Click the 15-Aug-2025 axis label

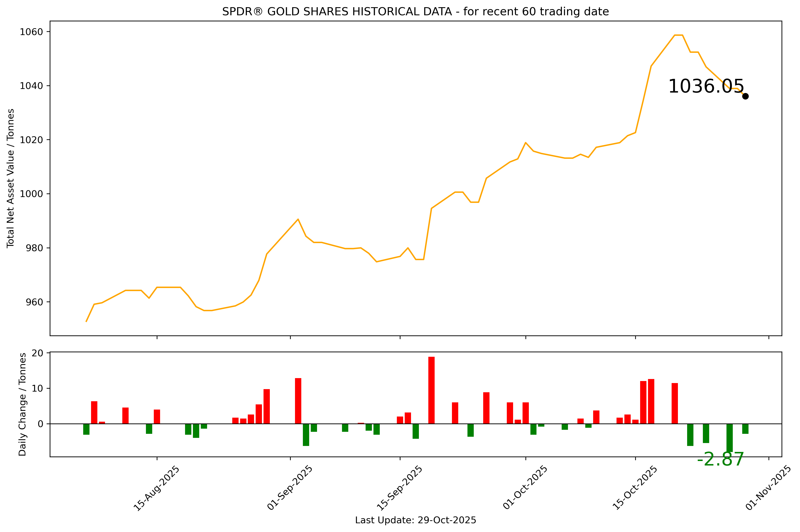coord(156,488)
